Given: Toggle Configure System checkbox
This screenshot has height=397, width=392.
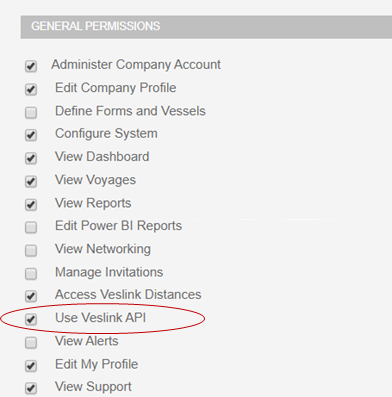Looking at the screenshot, I should point(31,135).
